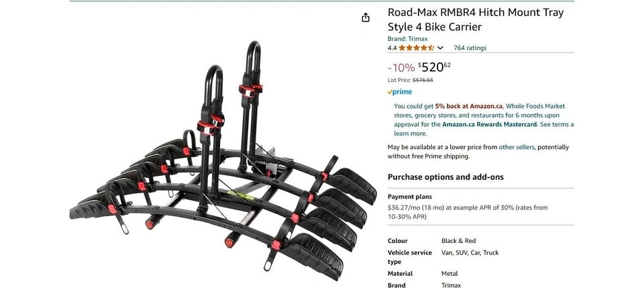Open the 5% back at Amazon.ca offer

469,105
